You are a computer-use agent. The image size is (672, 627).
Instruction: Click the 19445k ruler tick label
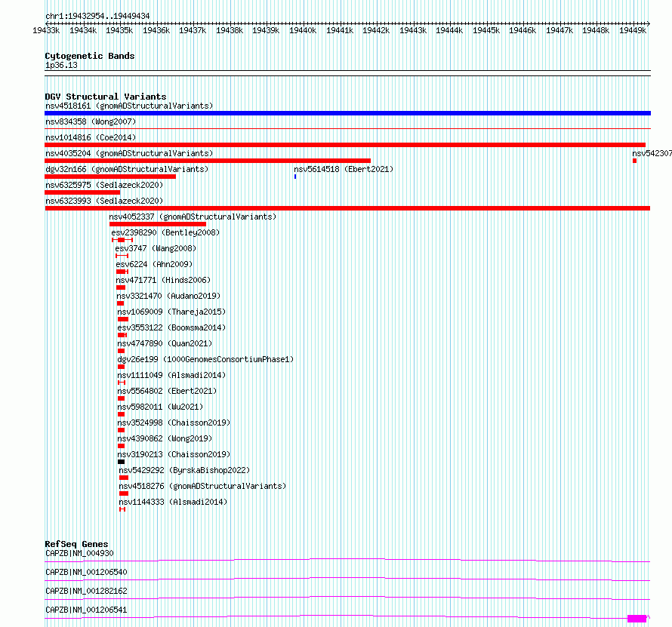[x=486, y=30]
